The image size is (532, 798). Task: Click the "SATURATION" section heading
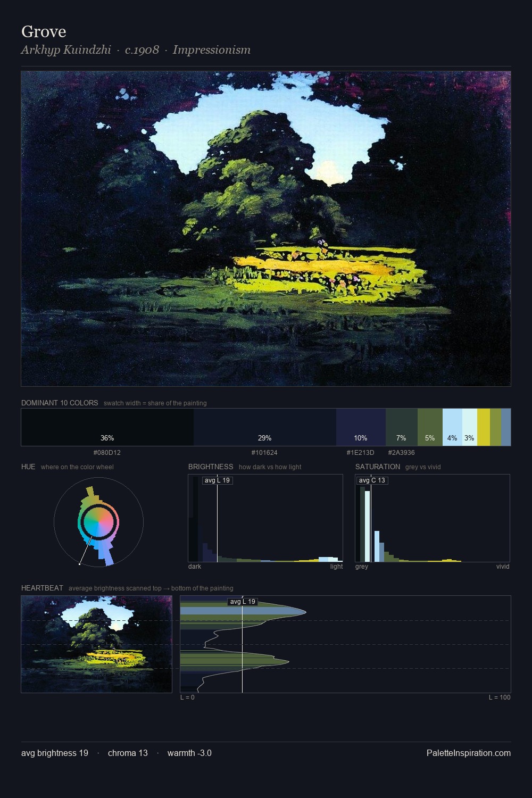378,467
